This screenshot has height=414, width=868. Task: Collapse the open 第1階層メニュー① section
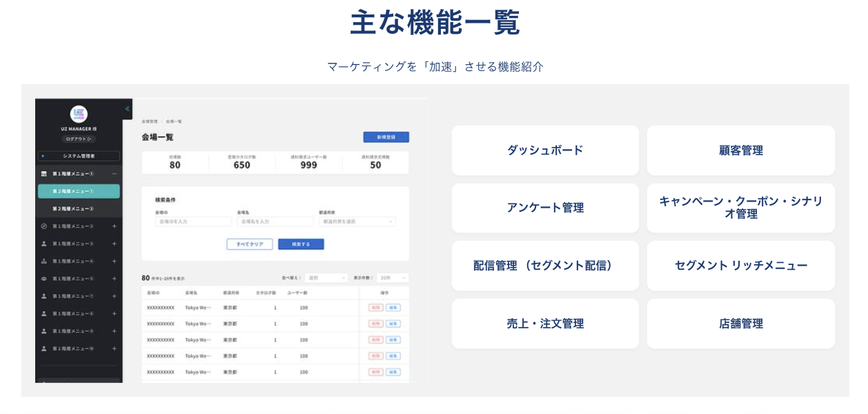pyautogui.click(x=114, y=173)
